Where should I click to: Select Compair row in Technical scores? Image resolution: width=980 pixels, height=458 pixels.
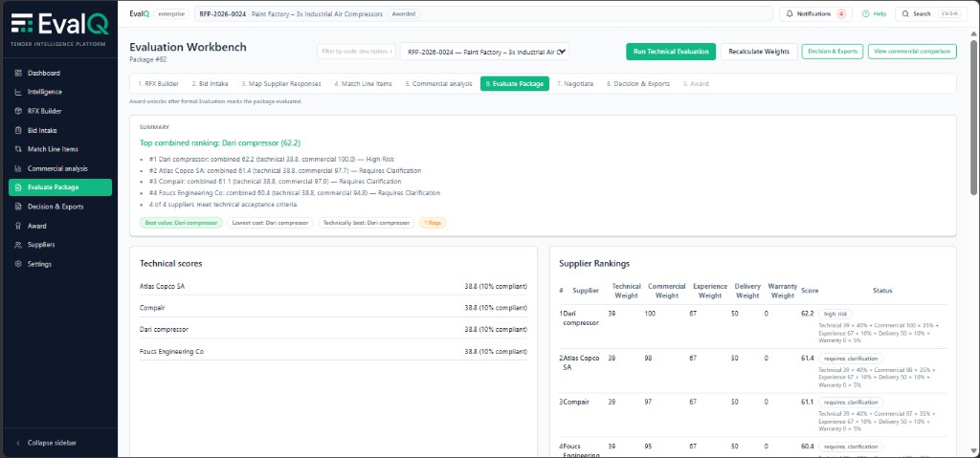coord(333,308)
